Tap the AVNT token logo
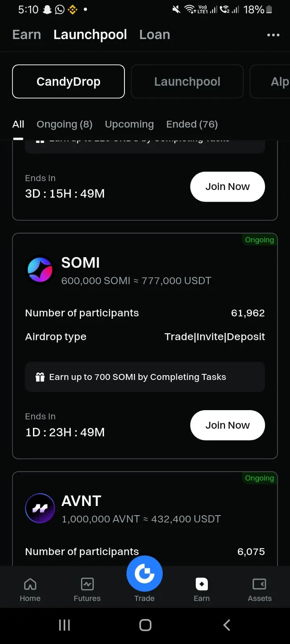290x644 pixels. 40,508
